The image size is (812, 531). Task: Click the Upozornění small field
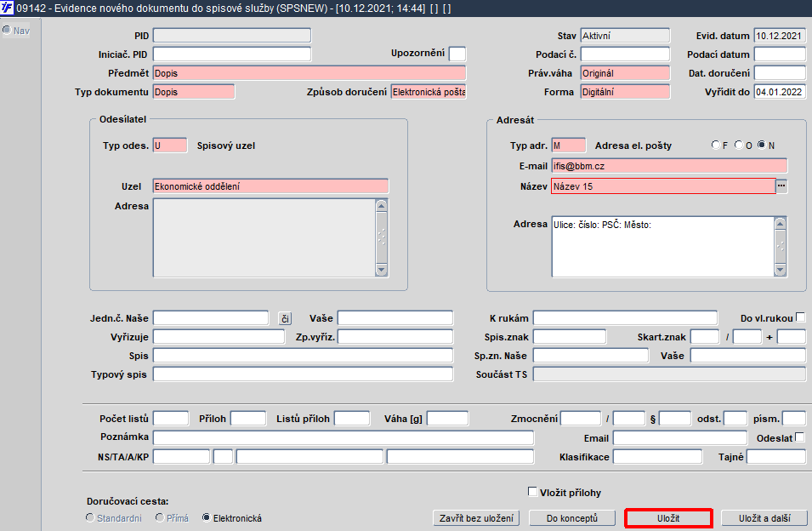(457, 54)
